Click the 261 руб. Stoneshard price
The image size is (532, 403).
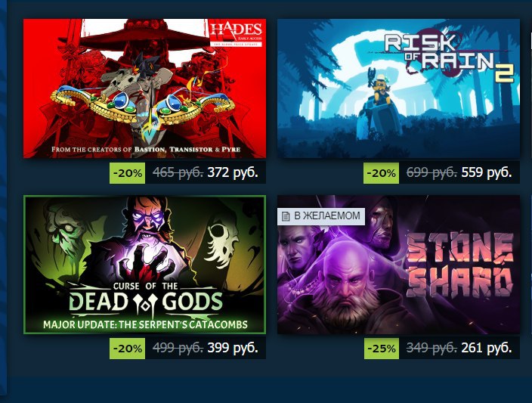coord(487,348)
